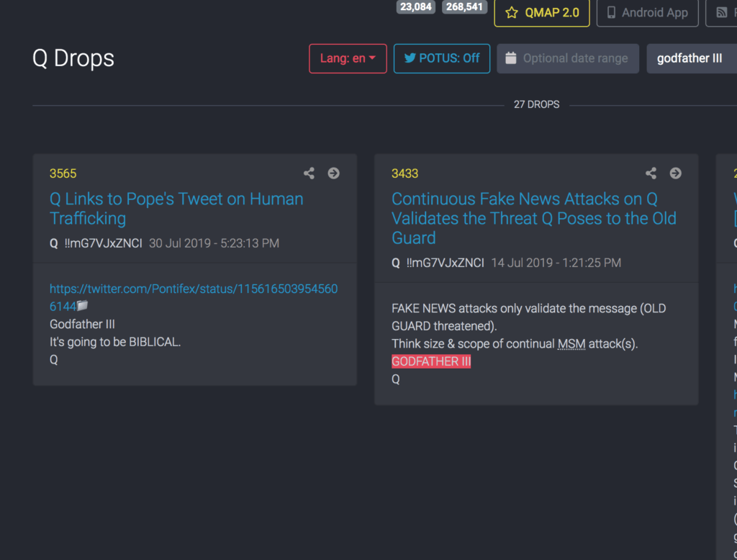The height and width of the screenshot is (560, 737).
Task: Click drop number 3565
Action: (x=63, y=173)
